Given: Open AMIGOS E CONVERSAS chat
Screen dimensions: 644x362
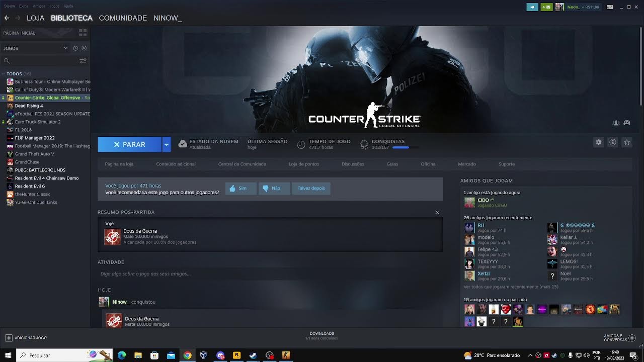Looking at the screenshot, I should 619,338.
